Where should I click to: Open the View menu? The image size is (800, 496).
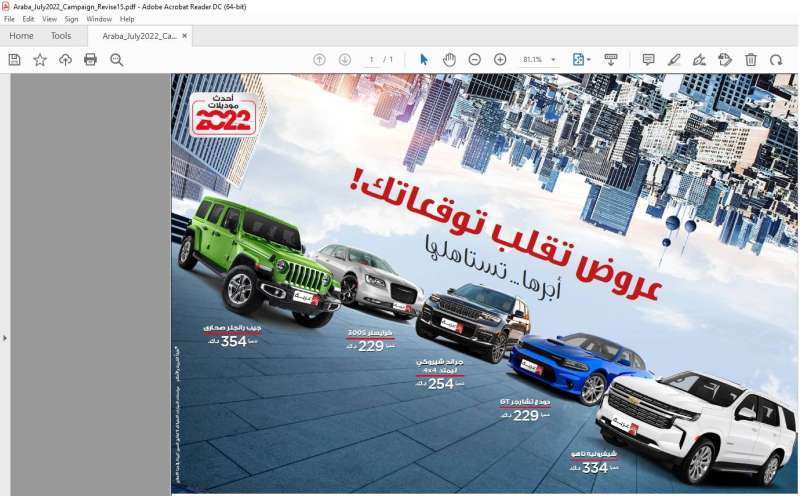pyautogui.click(x=49, y=19)
